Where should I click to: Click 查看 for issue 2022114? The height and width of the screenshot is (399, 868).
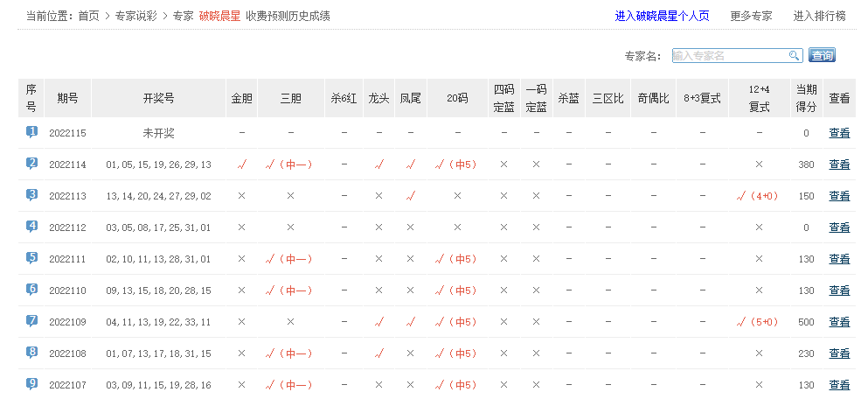click(839, 164)
